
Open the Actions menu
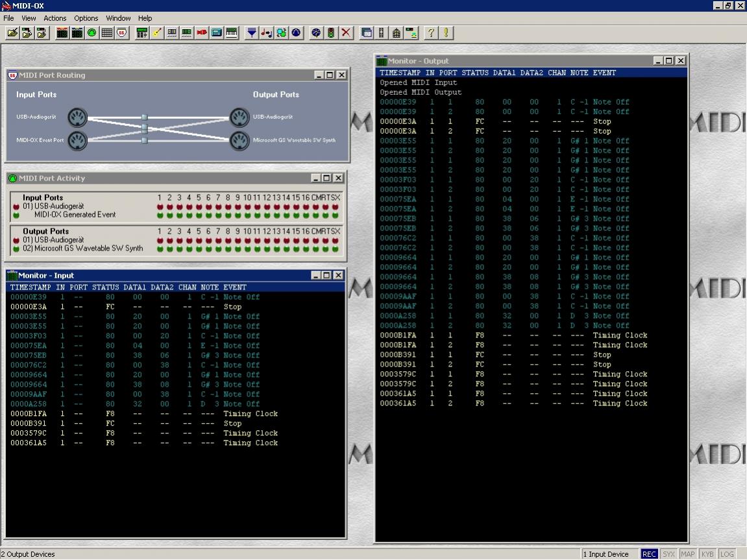pyautogui.click(x=55, y=18)
